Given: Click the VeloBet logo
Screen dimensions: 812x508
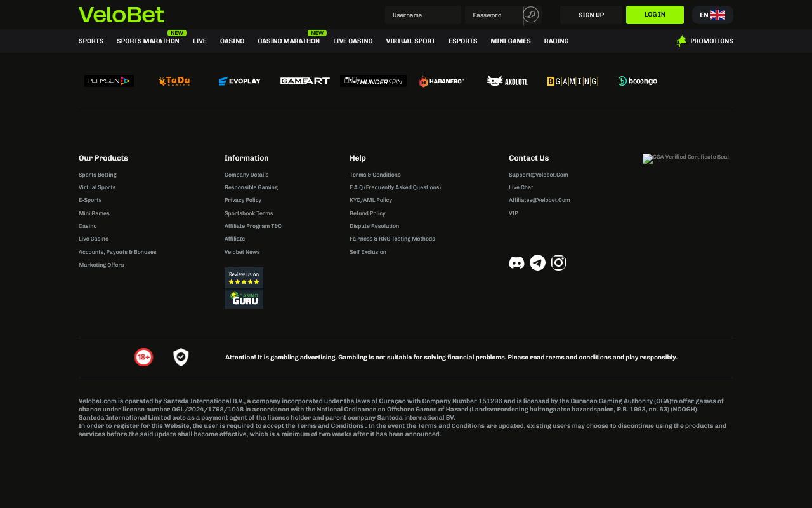Looking at the screenshot, I should (x=121, y=15).
